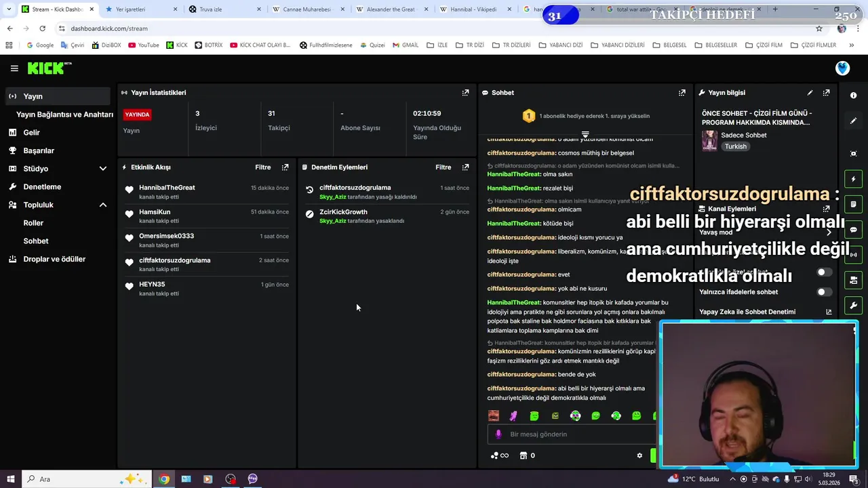Open the Filtre dropdown in Etkinlik Akışı
Screen dimensions: 868x488
pos(262,167)
